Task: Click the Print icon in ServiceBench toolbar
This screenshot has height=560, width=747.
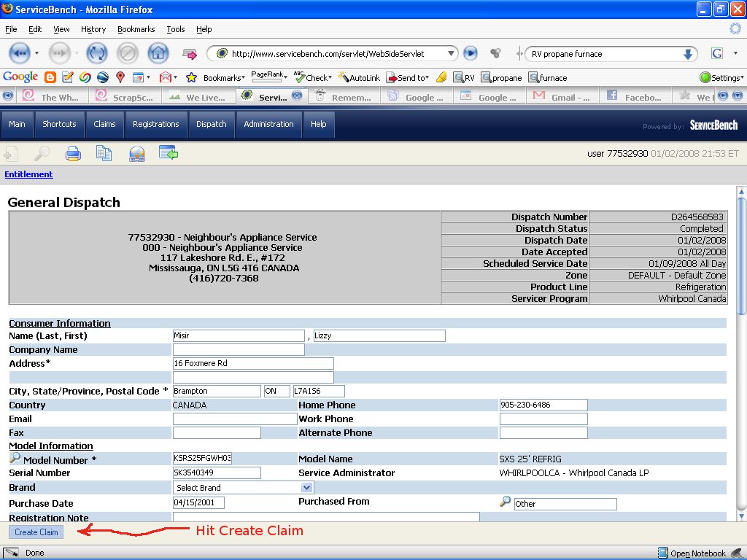Action: point(73,154)
